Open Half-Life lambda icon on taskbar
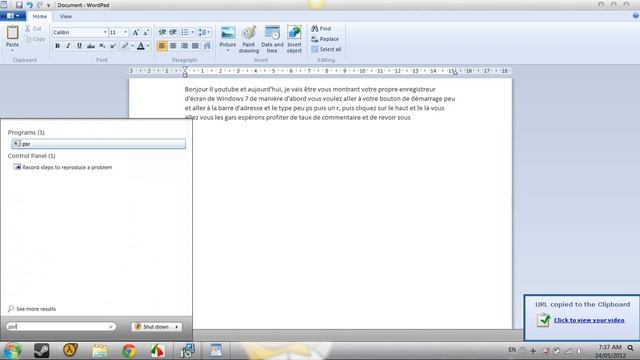This screenshot has width=640, height=360. 70,350
